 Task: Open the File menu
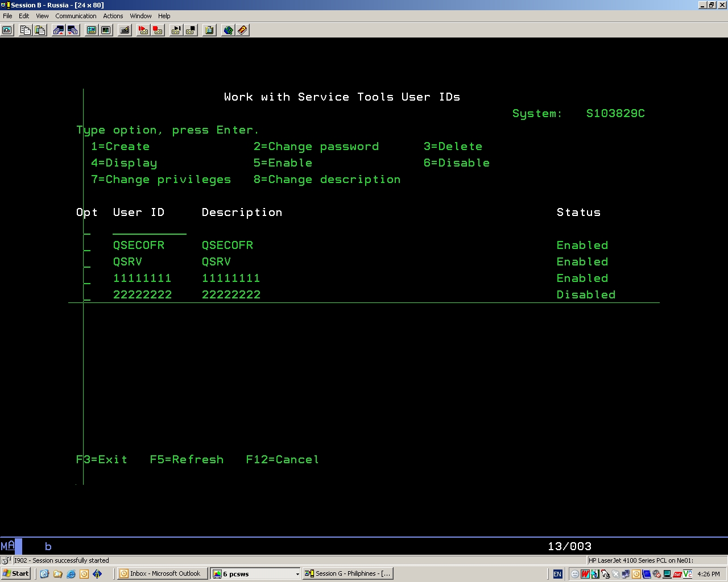tap(7, 16)
